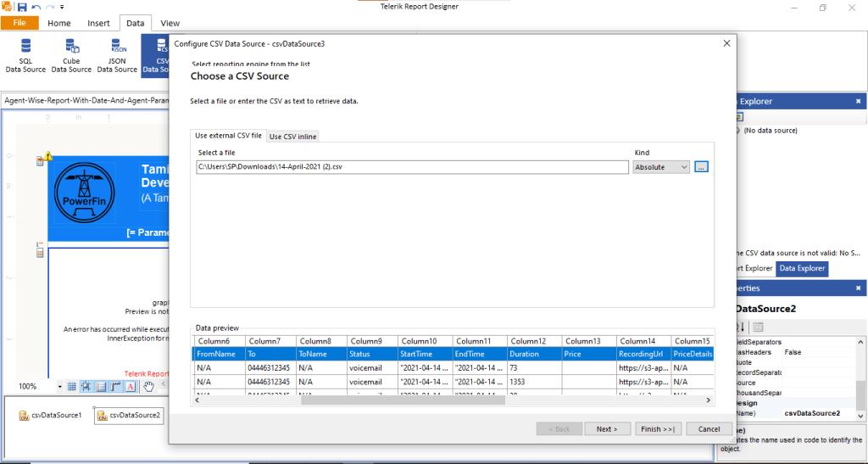Click the Undo arrow icon

(x=47, y=7)
